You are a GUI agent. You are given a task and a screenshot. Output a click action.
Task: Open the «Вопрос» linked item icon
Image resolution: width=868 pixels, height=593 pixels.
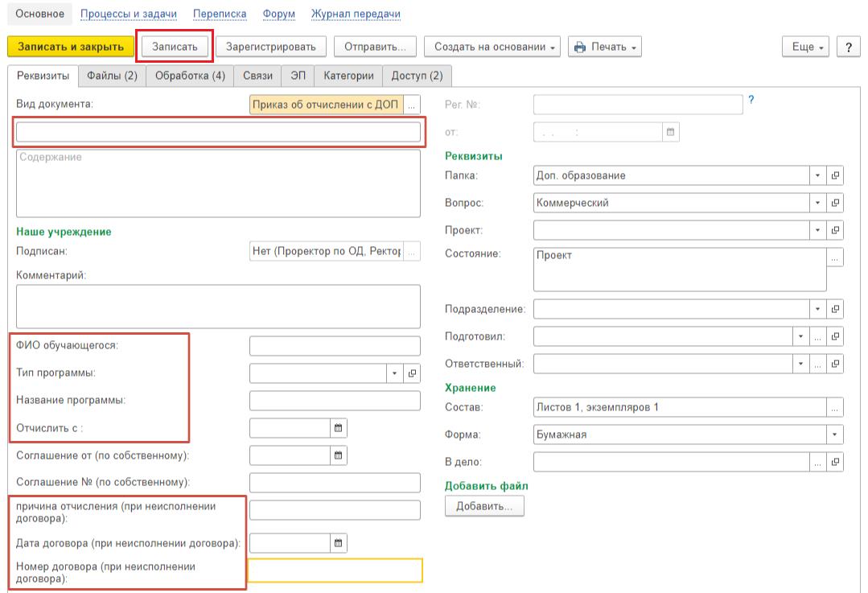point(835,203)
